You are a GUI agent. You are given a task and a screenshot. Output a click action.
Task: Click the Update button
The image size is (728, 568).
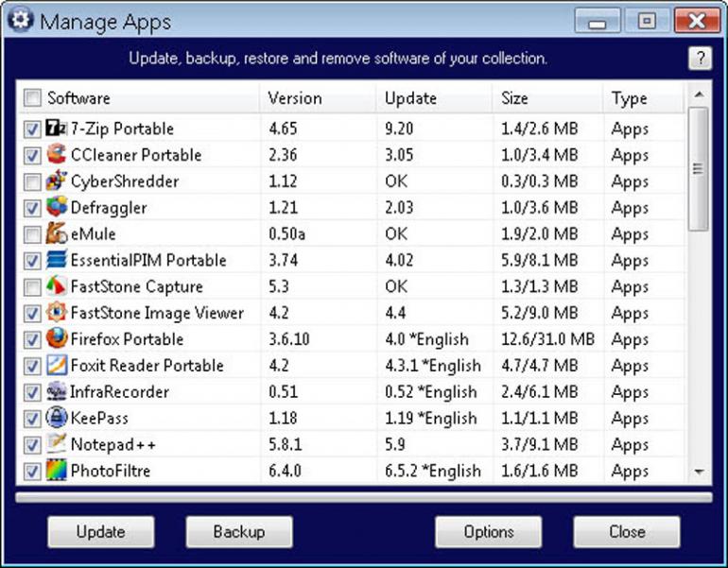(101, 532)
